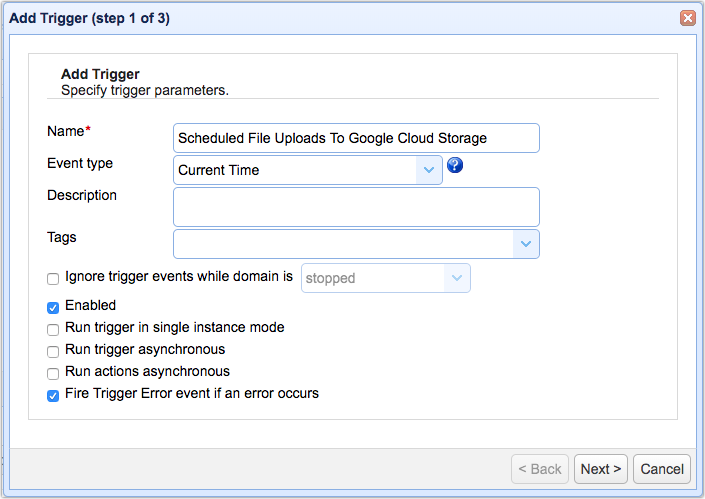The image size is (705, 499).
Task: Toggle the Run actions asynchronous checkbox
Action: [x=53, y=373]
